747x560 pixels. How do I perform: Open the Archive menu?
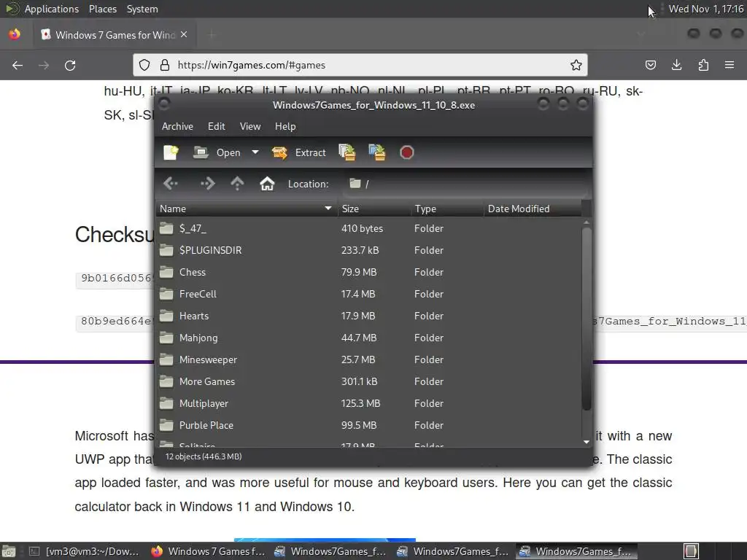tap(177, 126)
